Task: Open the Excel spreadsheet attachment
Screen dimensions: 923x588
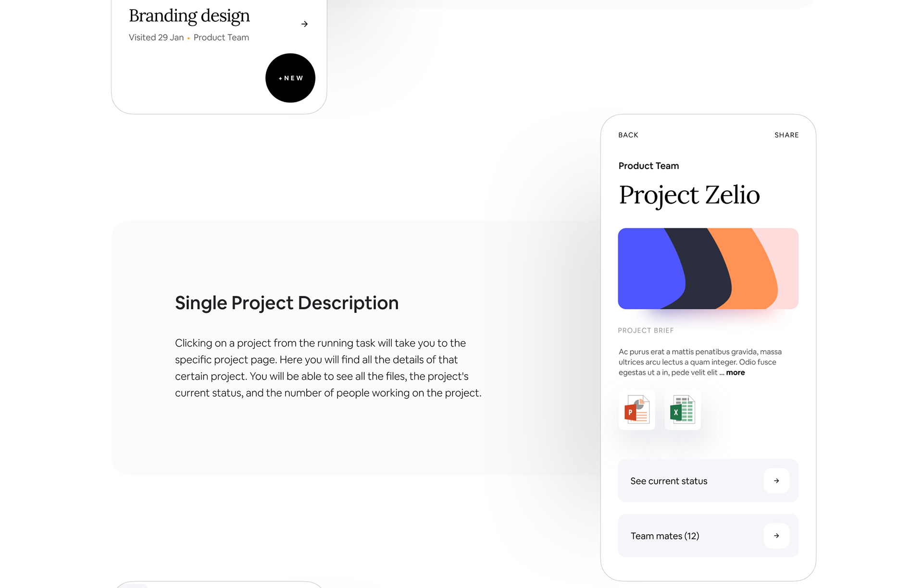Action: (682, 410)
